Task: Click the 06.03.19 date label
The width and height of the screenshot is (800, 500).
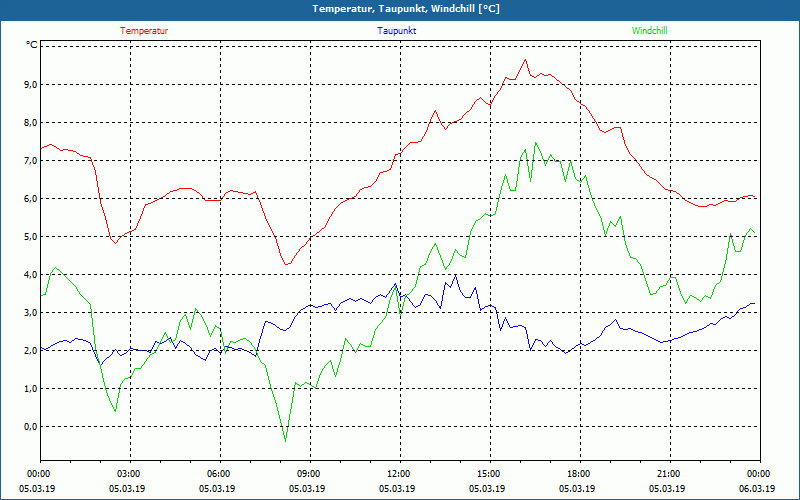Action: [x=758, y=489]
